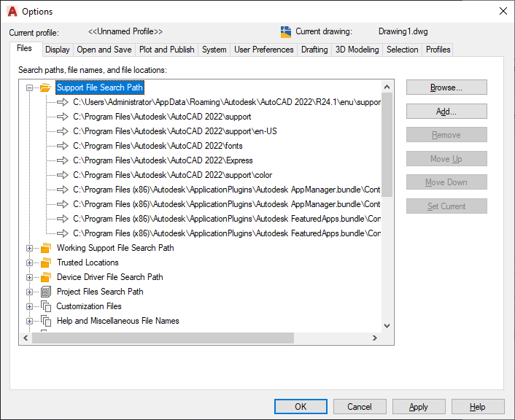
Task: Click the Browse... button
Action: pos(446,87)
